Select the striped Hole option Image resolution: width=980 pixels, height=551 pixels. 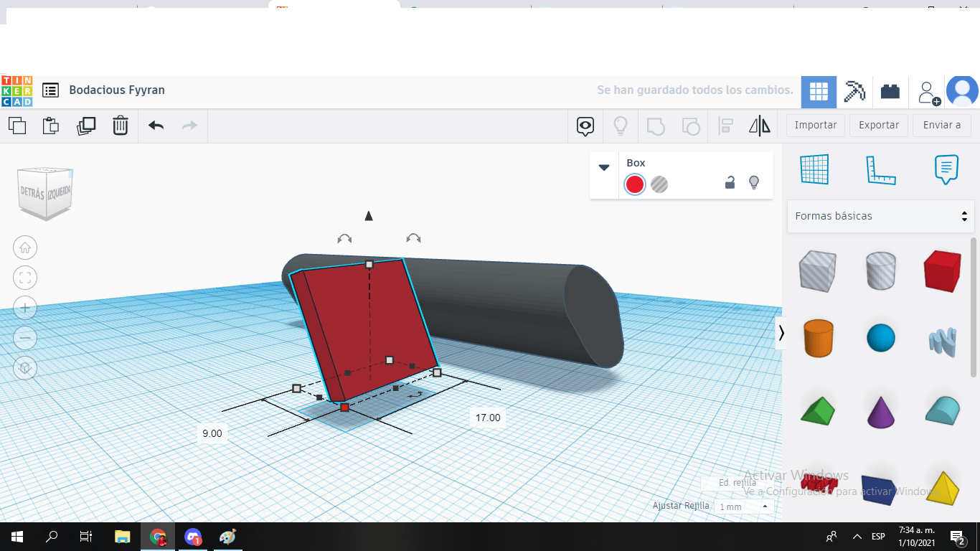pos(659,184)
